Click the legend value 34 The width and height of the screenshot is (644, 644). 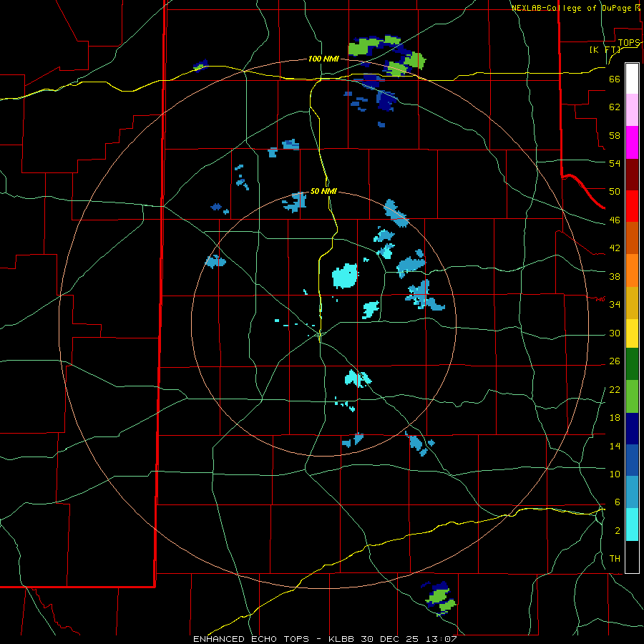point(615,304)
